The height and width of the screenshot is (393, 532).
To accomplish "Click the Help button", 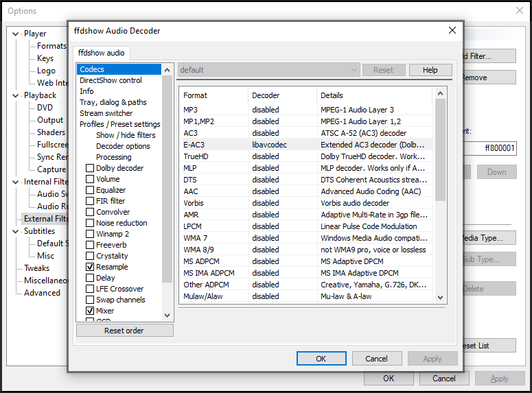I will coord(430,70).
